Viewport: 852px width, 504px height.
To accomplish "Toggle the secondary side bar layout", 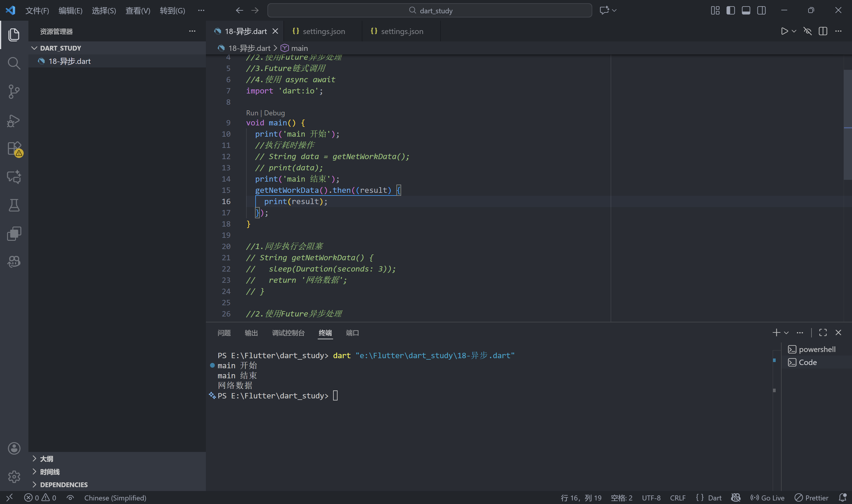I will (761, 11).
